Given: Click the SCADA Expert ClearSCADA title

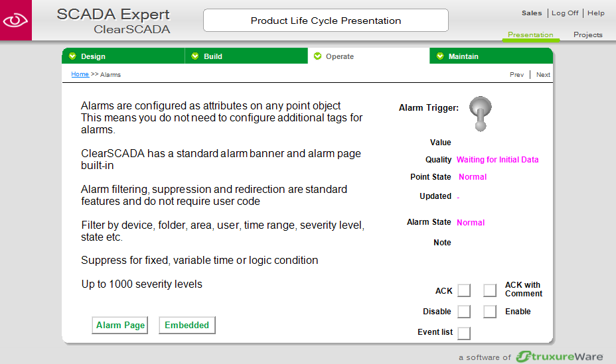Looking at the screenshot, I should click(113, 21).
